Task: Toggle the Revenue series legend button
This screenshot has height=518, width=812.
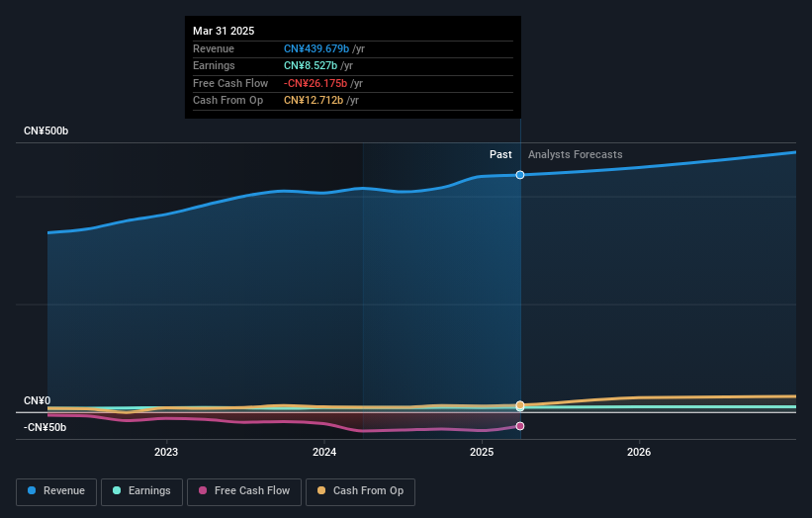Action: [x=56, y=491]
